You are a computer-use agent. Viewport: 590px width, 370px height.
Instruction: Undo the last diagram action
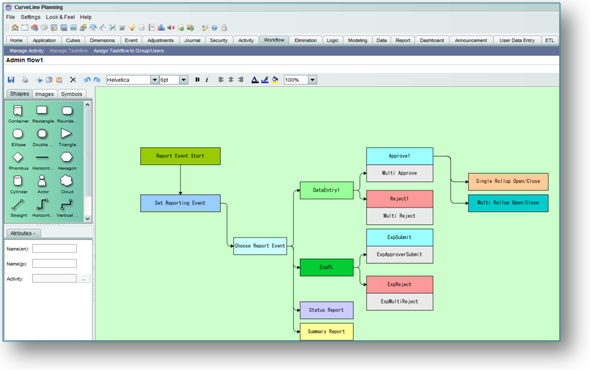point(87,80)
